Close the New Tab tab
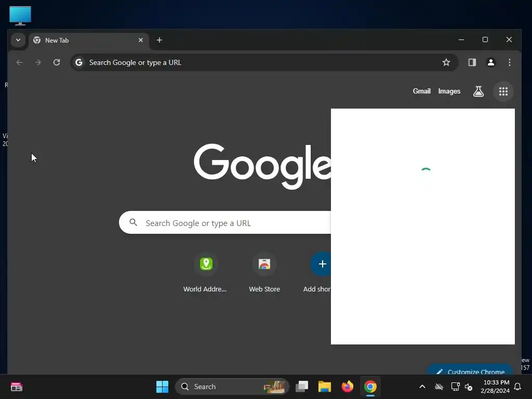This screenshot has height=399, width=532. (140, 40)
